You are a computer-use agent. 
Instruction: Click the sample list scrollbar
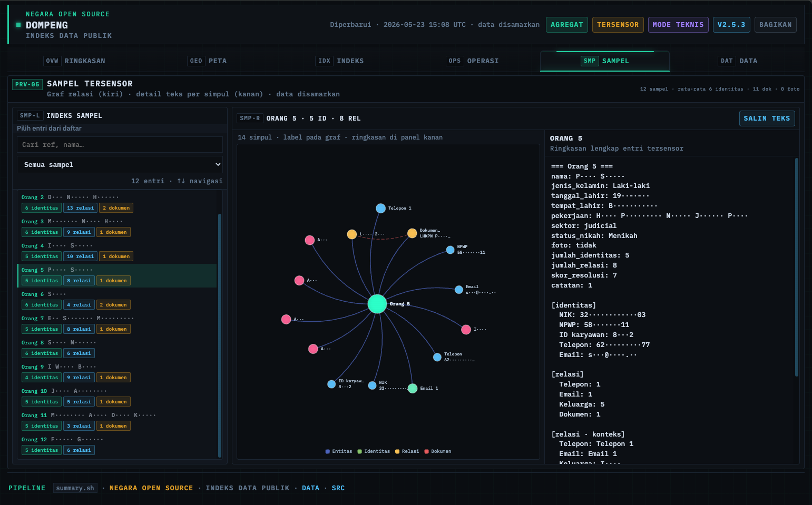220,335
